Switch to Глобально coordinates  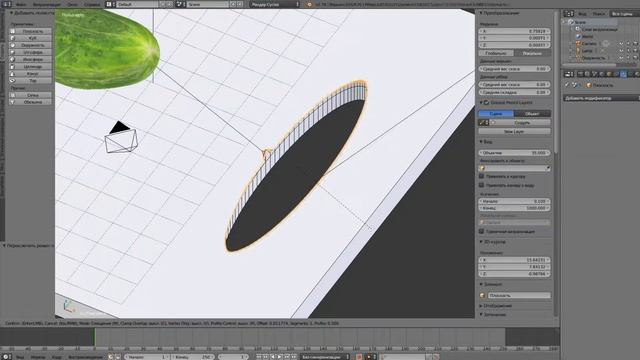(x=496, y=53)
